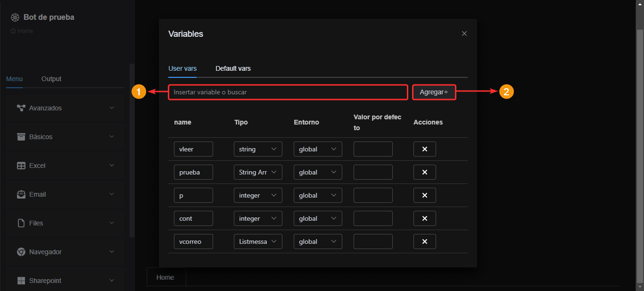Screen dimensions: 644x291
Task: Set default value for vcorreo
Action: (x=373, y=241)
